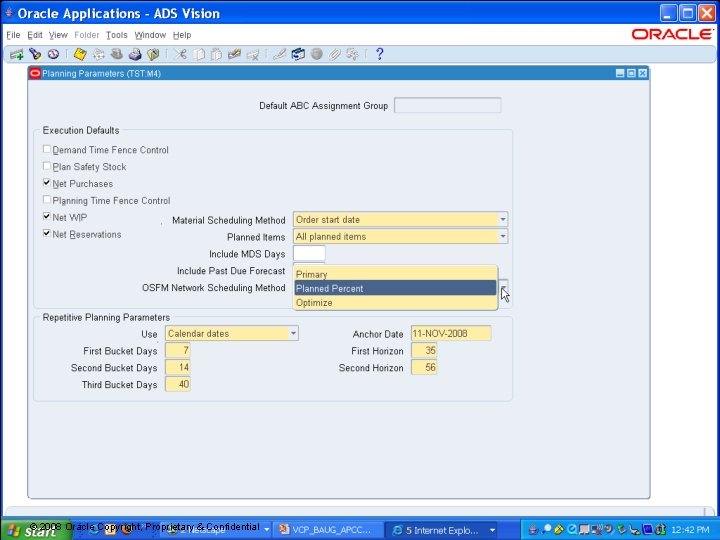
Task: Click the Default ABC Assignment Group field
Action: click(448, 105)
